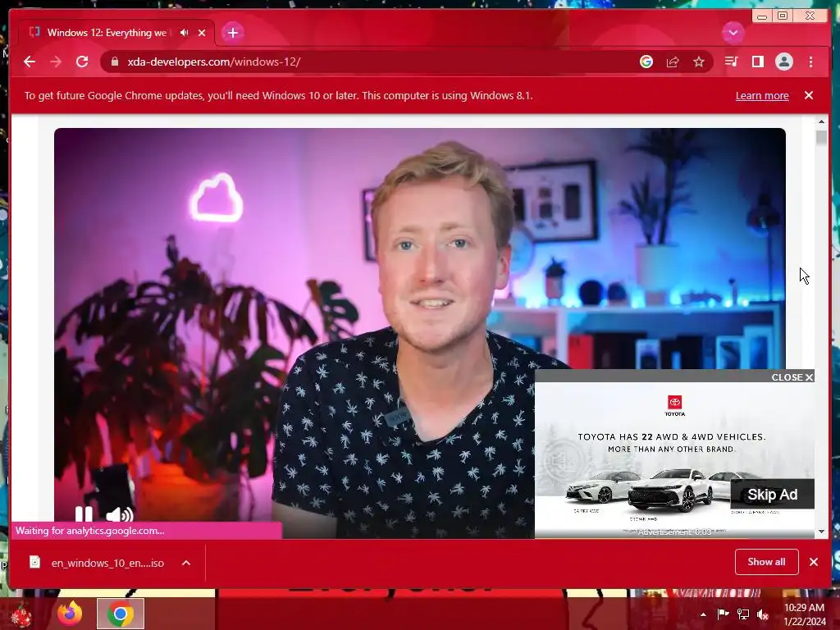View site info via lock icon
840x630 pixels.
coord(115,62)
